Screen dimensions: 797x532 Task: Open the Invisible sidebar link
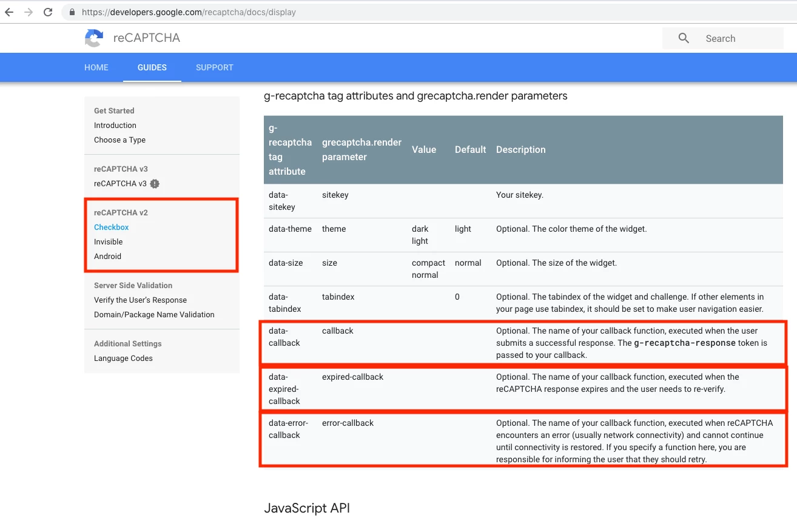tap(109, 242)
